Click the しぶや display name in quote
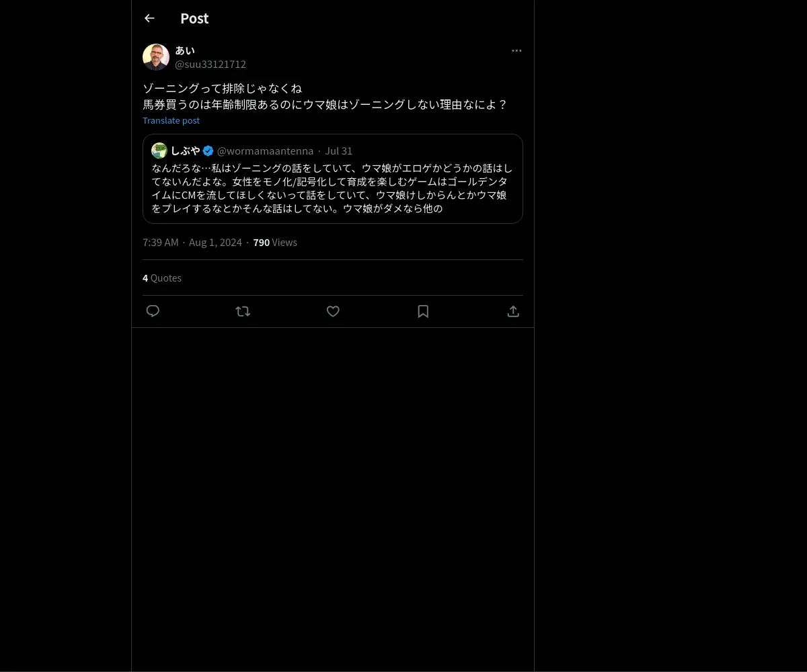Screen dimensions: 807x672 coord(185,151)
